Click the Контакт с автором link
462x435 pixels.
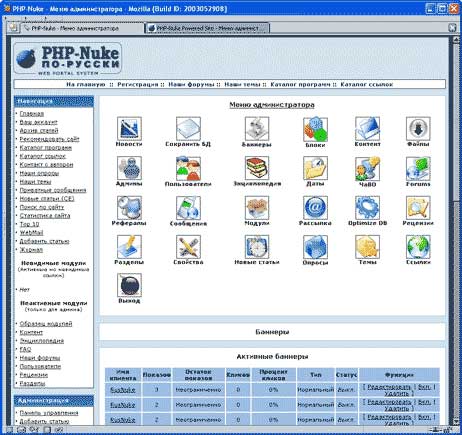(x=46, y=165)
